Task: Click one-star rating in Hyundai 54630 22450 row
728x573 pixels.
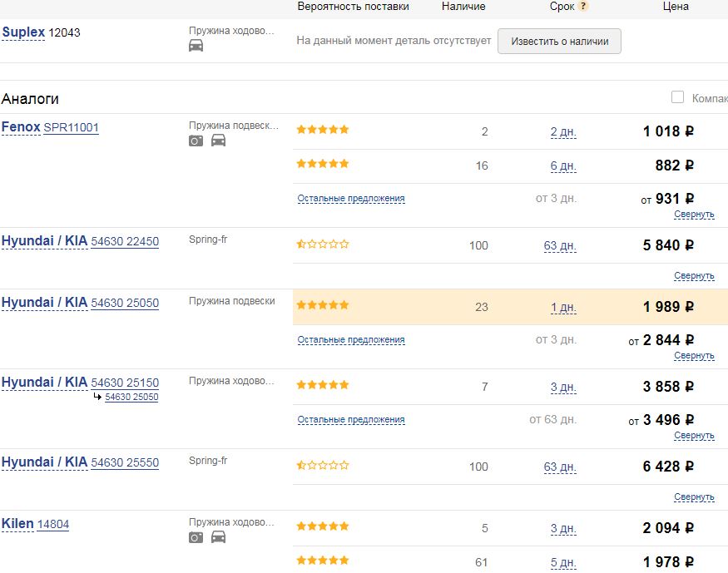Action: (323, 244)
